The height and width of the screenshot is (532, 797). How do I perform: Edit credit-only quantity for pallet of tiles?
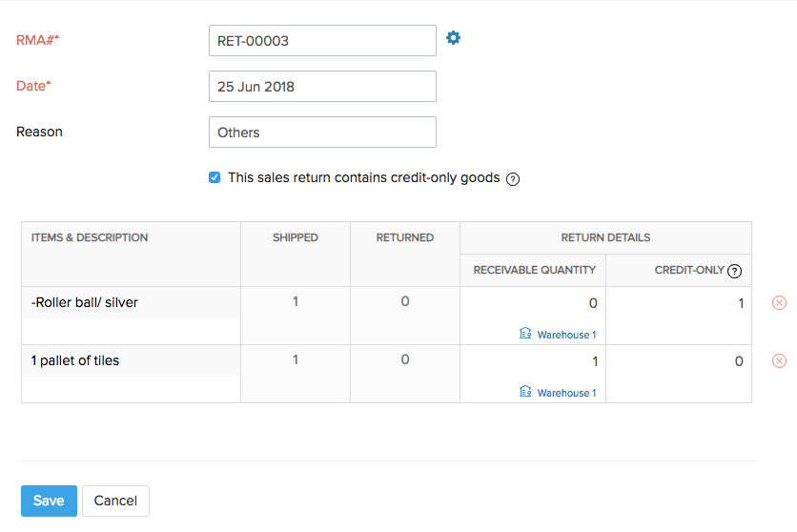point(679,361)
